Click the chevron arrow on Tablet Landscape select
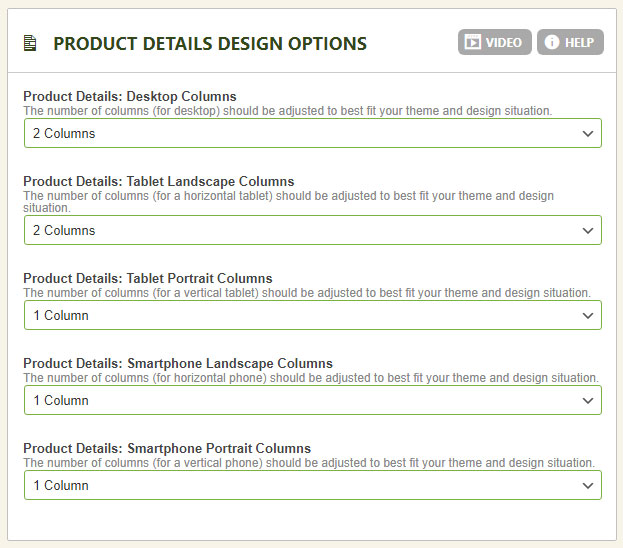Screen dimensions: 623x548 pos(588,230)
